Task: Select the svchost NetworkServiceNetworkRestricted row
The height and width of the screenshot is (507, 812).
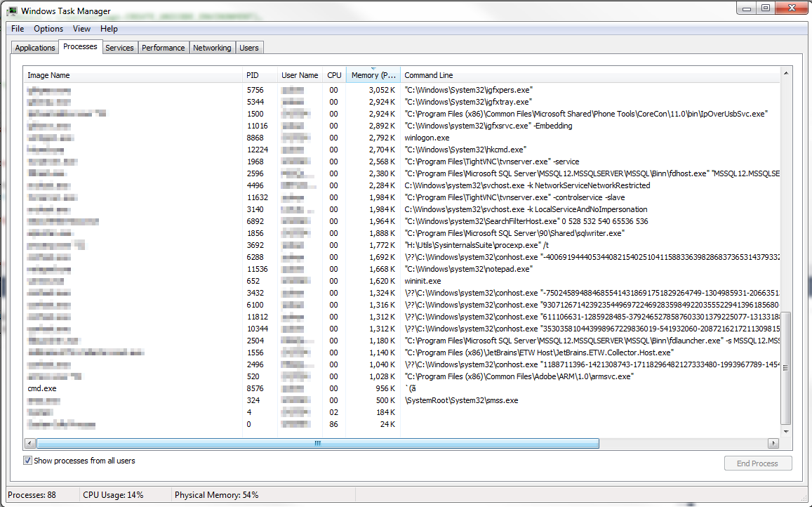Action: click(x=402, y=185)
